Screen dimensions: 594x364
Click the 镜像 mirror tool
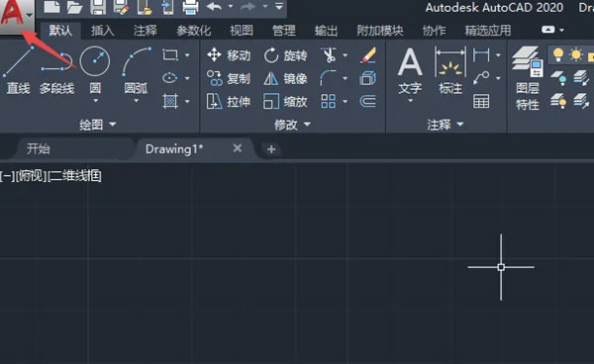(285, 79)
